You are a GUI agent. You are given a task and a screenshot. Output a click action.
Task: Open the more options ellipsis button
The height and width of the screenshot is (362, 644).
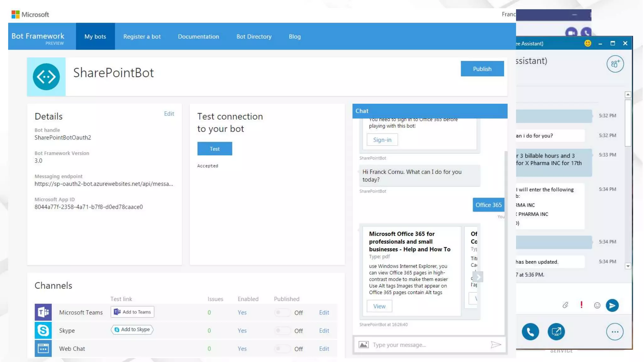tap(615, 332)
